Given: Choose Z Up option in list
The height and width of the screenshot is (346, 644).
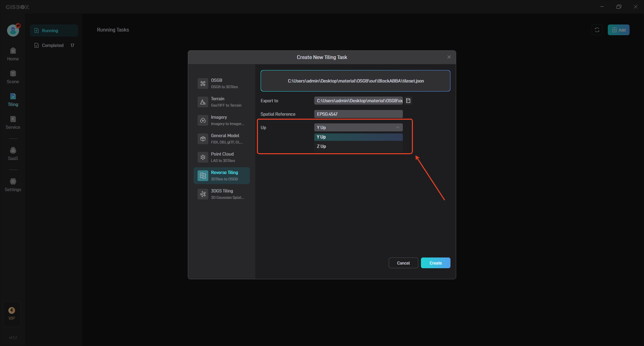Looking at the screenshot, I should (x=359, y=146).
